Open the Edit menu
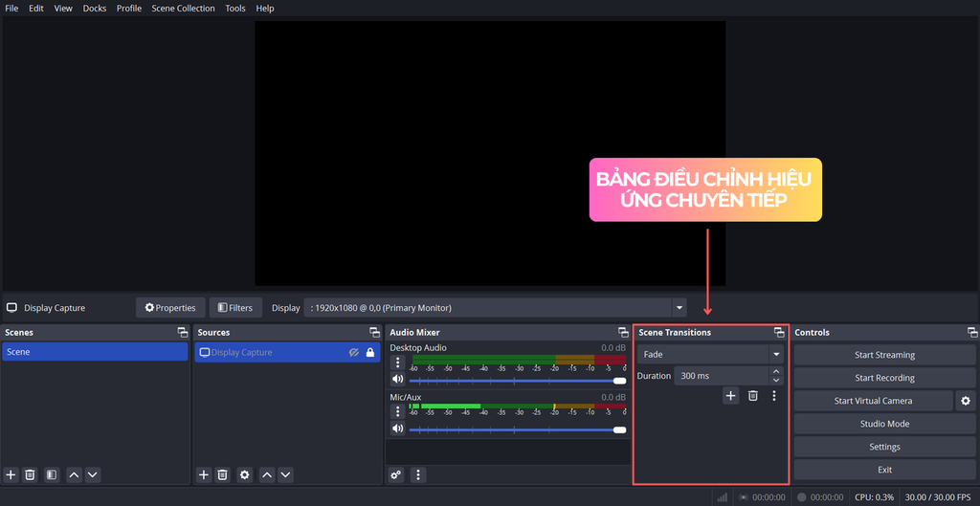Viewport: 980px width, 506px height. click(36, 8)
